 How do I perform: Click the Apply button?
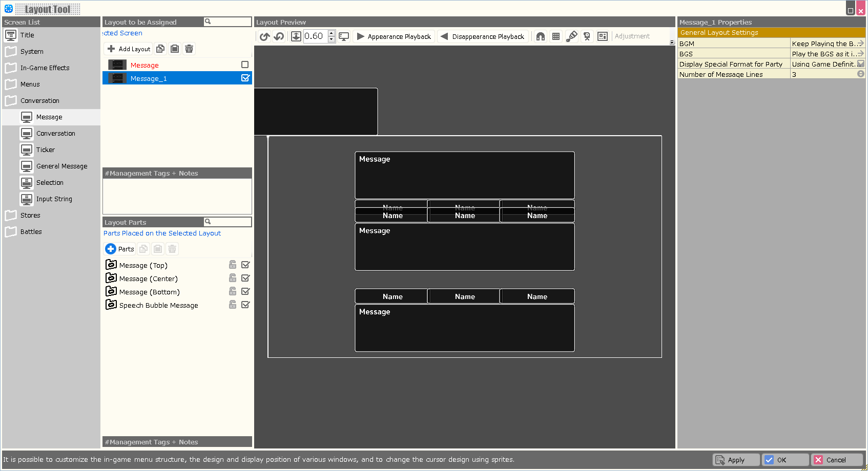coord(736,460)
